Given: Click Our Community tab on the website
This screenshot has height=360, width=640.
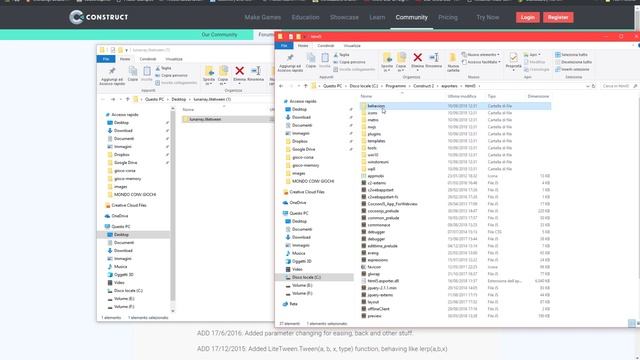Looking at the screenshot, I should [219, 35].
